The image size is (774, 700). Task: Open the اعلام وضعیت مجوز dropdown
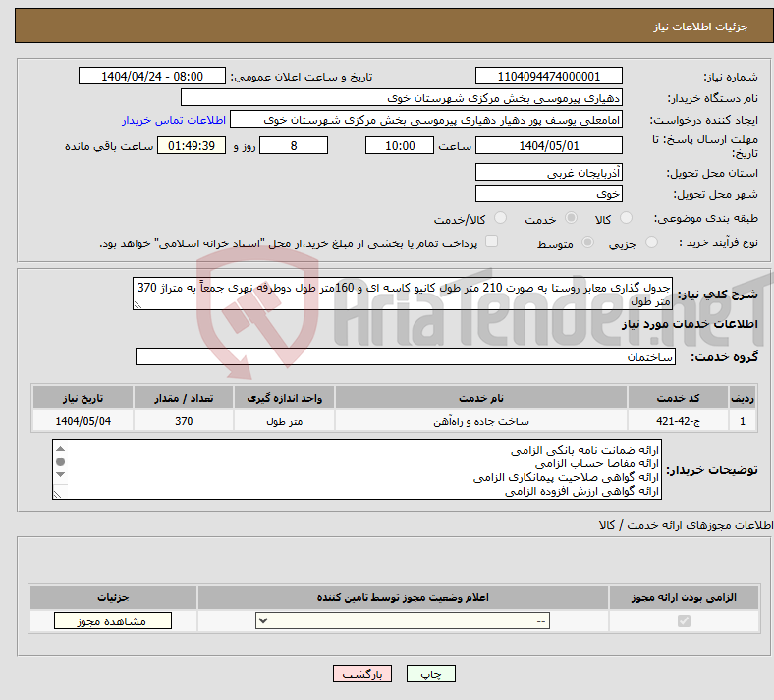403,620
